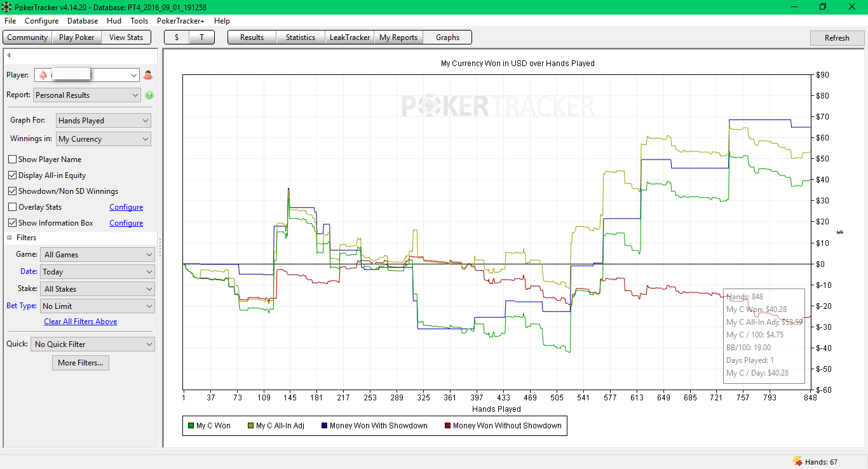Expand the Quick filter dropdown

pos(93,344)
